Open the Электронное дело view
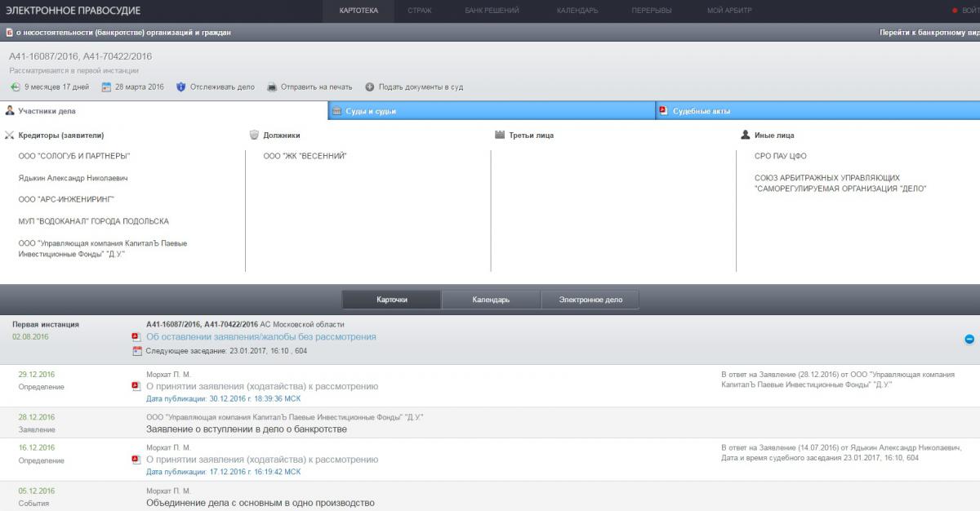This screenshot has width=980, height=511. coord(590,300)
